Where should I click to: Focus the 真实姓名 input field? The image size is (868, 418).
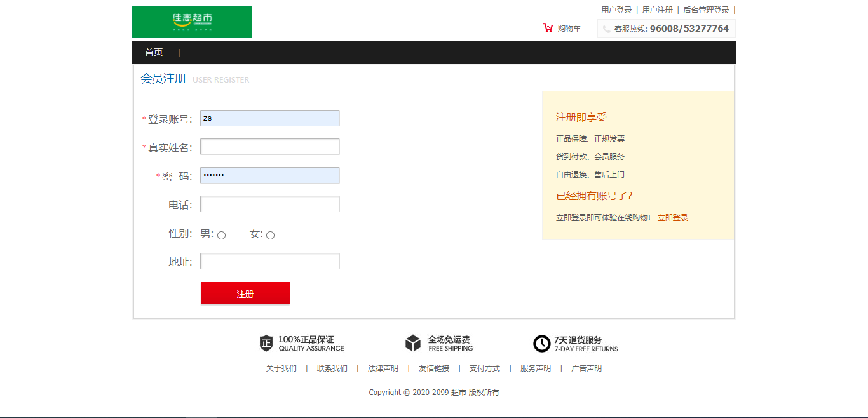[x=270, y=147]
